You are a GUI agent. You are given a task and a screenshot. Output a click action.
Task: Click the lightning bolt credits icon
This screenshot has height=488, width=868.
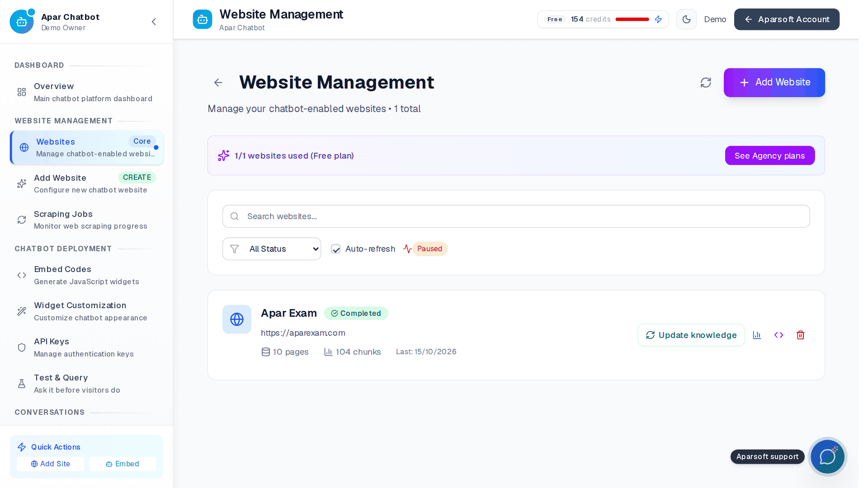(x=658, y=19)
